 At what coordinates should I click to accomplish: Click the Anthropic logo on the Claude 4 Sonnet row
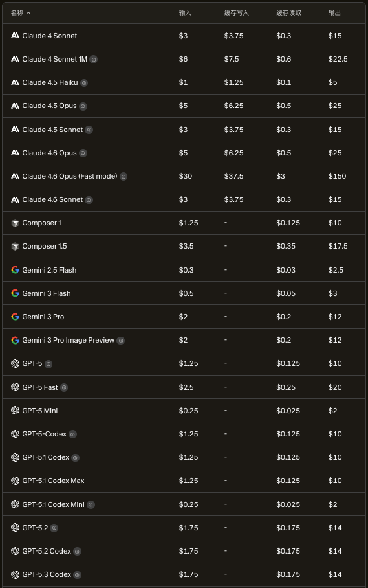click(x=15, y=36)
